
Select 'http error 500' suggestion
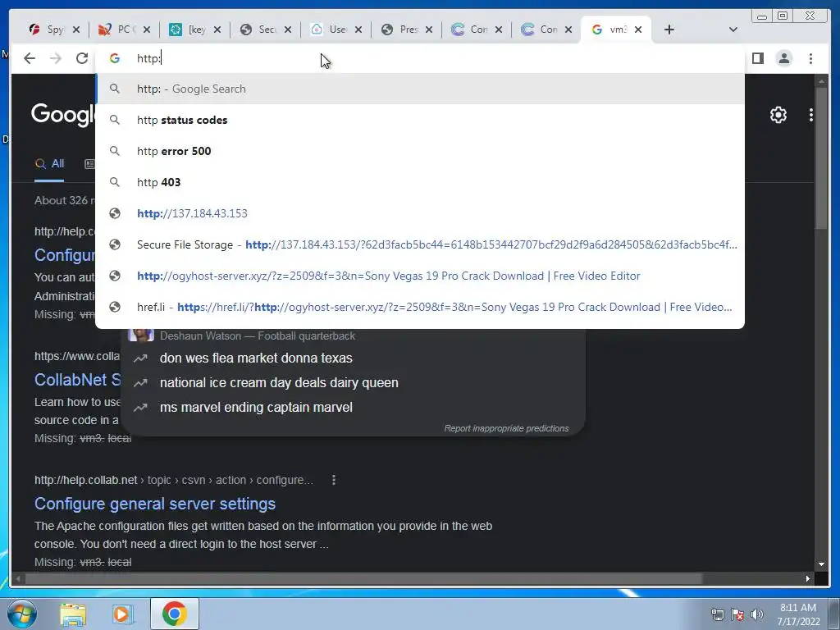coord(419,151)
